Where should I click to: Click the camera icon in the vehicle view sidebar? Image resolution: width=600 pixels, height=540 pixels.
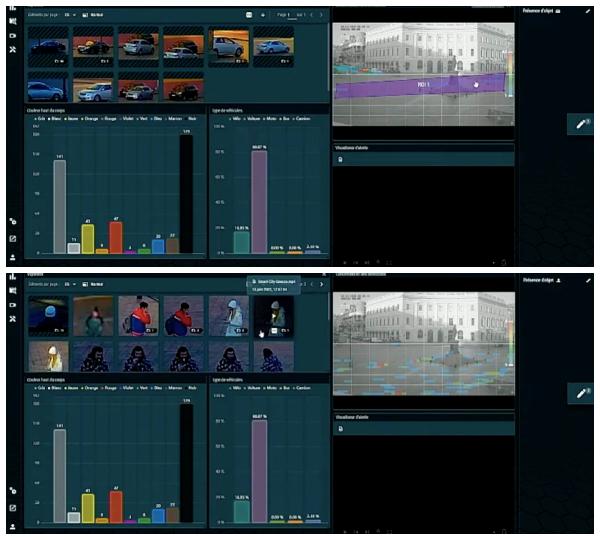[x=12, y=34]
